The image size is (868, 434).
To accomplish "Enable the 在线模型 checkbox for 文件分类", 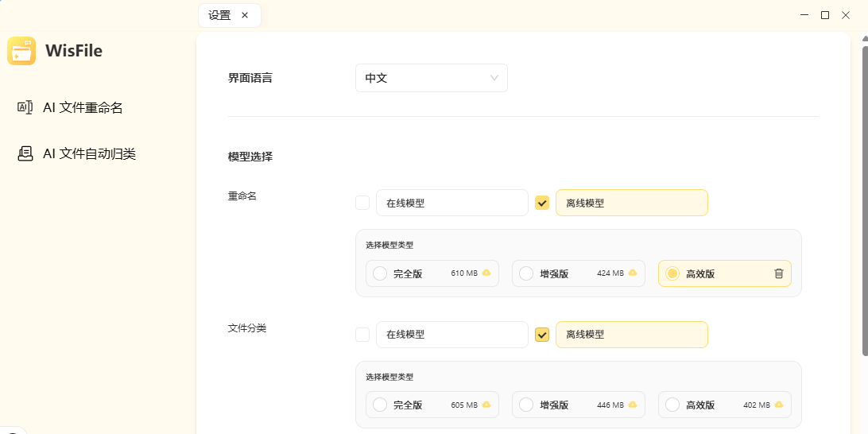I will pos(362,335).
